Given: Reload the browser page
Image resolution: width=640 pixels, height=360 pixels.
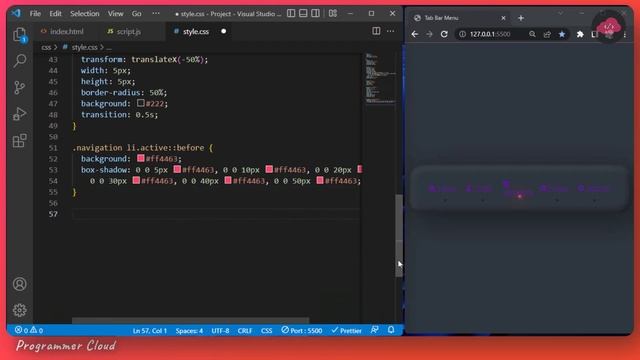Looking at the screenshot, I should (444, 34).
